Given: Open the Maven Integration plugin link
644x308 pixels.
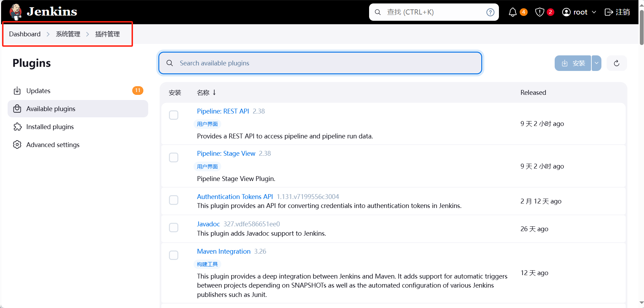Looking at the screenshot, I should tap(224, 251).
